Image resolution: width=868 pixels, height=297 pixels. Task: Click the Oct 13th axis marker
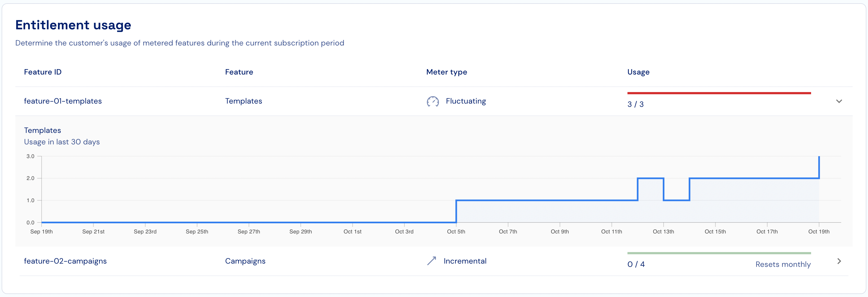(x=663, y=232)
